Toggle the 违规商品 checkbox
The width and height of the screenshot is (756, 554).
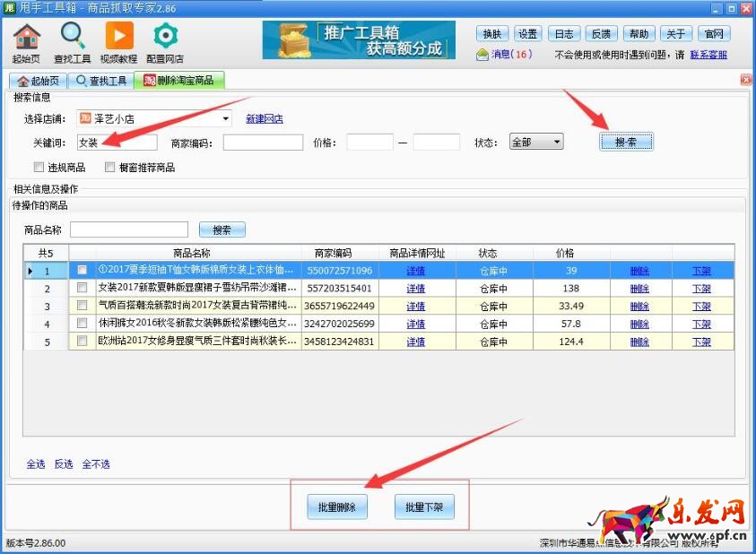pos(39,167)
